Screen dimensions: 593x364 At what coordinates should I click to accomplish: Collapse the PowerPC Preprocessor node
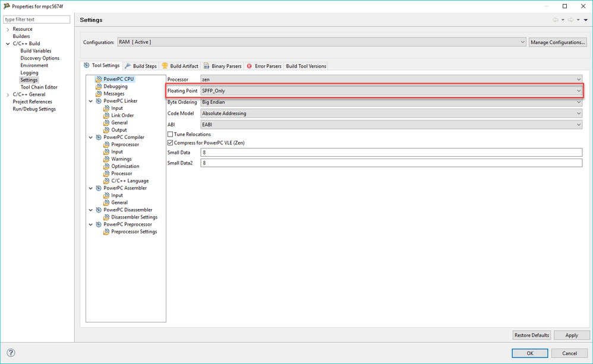tap(91, 224)
